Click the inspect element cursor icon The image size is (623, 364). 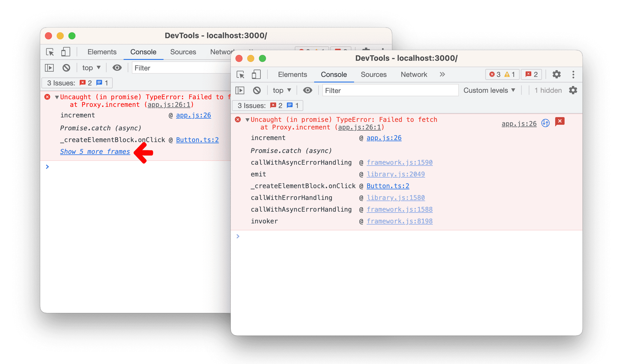tap(49, 52)
